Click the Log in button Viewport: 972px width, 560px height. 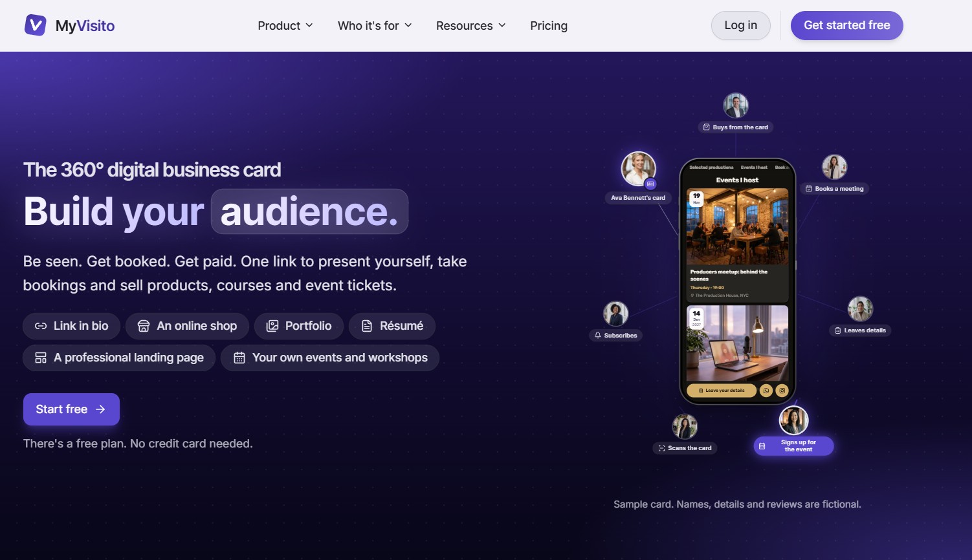click(x=741, y=25)
